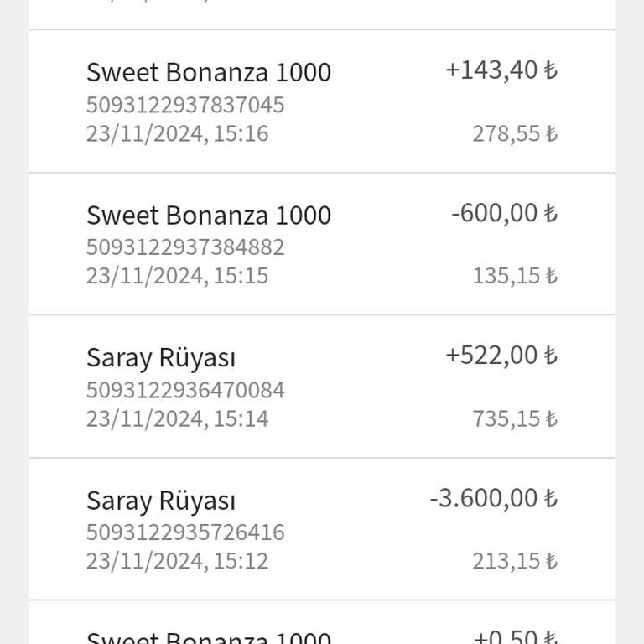
Task: Click the date 23/11/2024, 15:15
Action: [x=177, y=276]
